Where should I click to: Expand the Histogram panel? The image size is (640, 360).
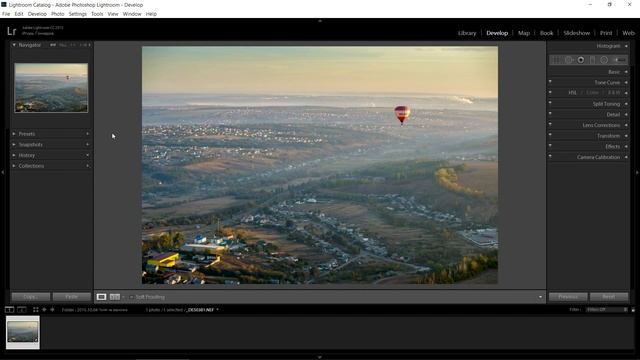[626, 46]
